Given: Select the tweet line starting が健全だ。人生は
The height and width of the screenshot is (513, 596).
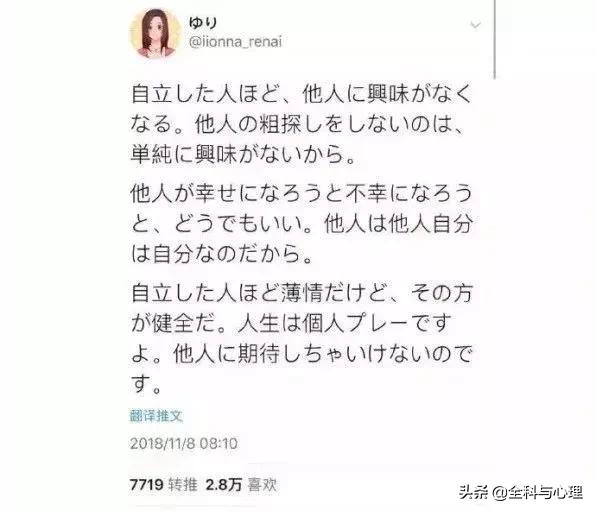Looking at the screenshot, I should click(291, 324).
